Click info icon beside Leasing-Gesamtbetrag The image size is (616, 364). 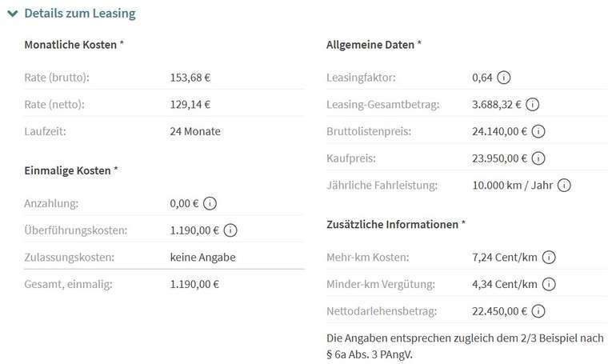coord(532,104)
